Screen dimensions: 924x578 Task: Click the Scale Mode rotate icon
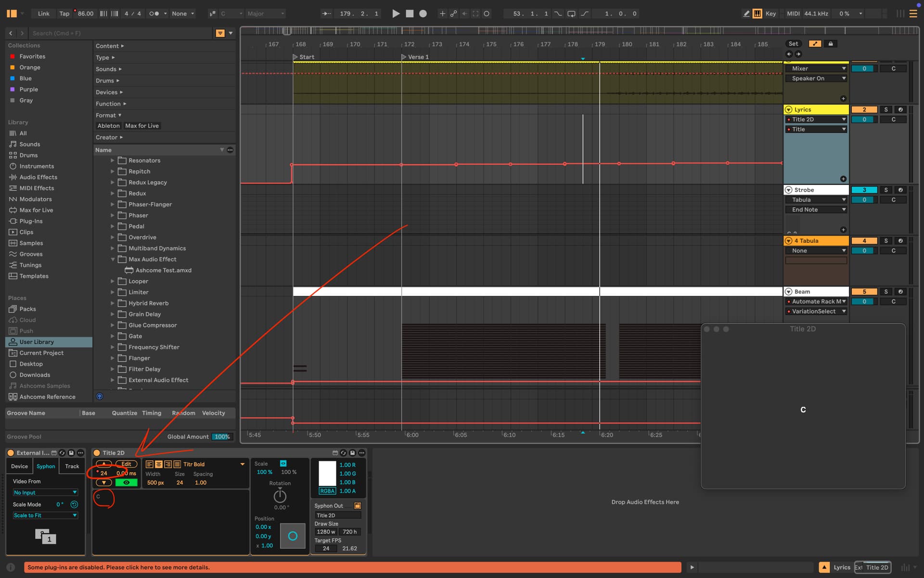coord(74,504)
